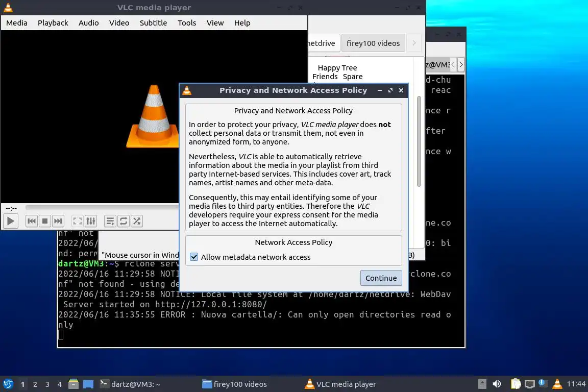Click VLC cone icon in main title bar
Viewport: 588px width, 392px height.
(8, 7)
